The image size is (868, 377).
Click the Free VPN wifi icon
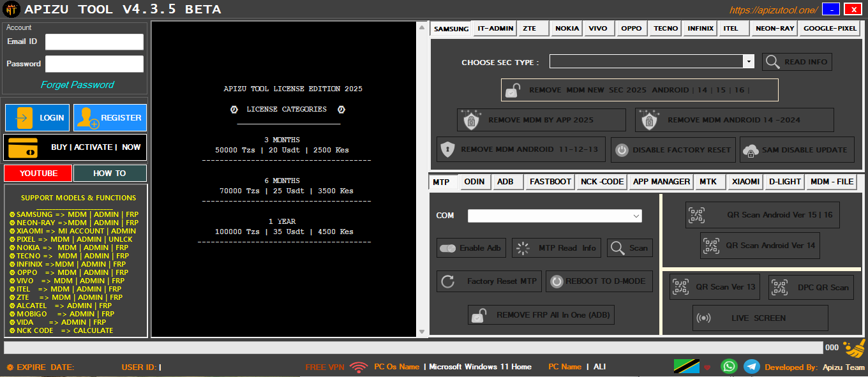[x=359, y=367]
